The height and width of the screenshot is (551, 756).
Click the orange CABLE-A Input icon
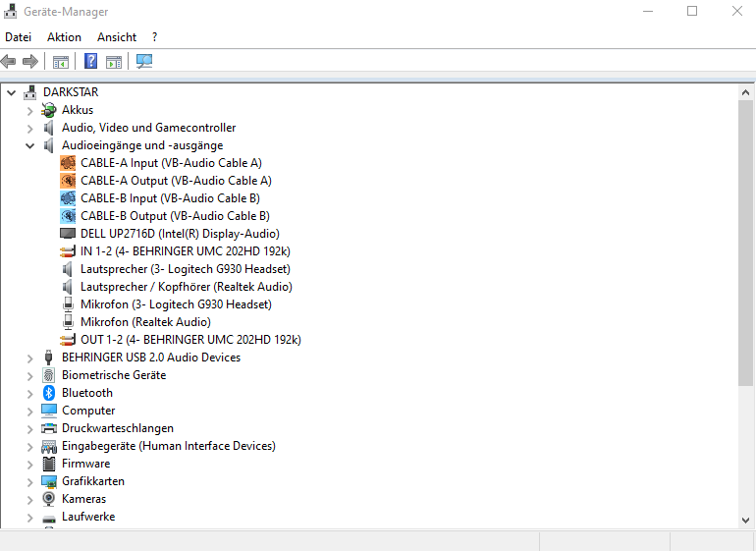(x=68, y=163)
